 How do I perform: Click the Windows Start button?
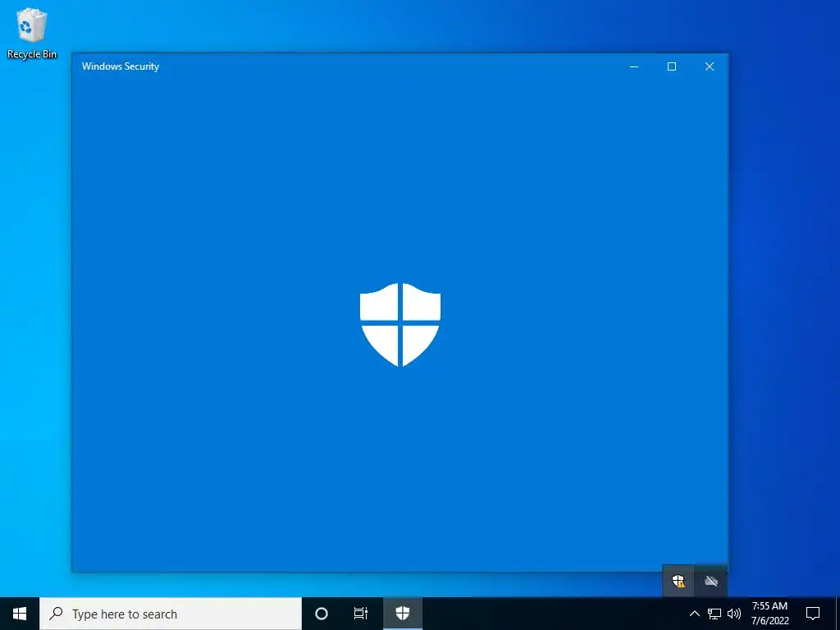(x=20, y=614)
